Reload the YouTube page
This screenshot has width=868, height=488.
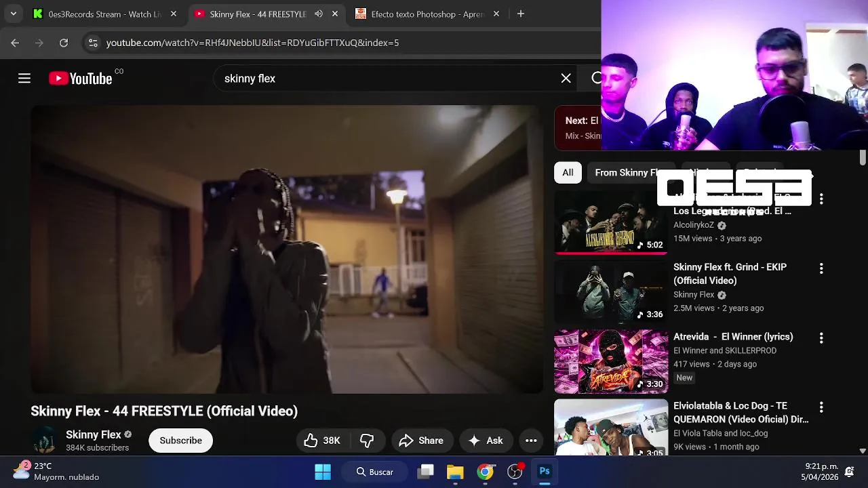coord(64,43)
